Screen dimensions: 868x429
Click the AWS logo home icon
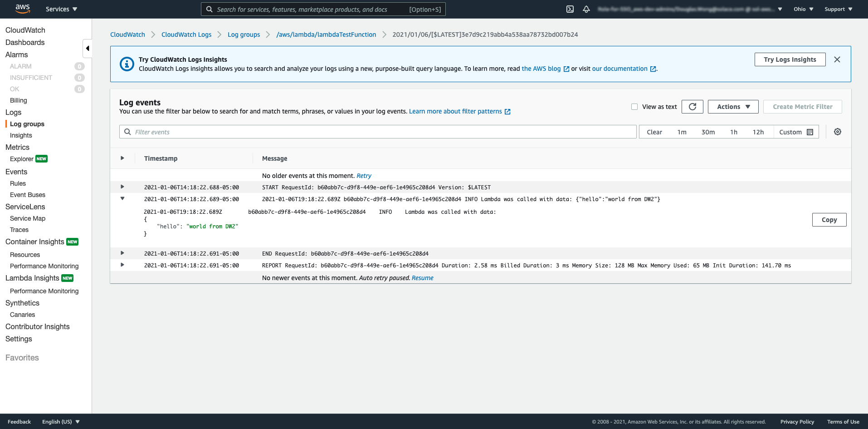pos(22,9)
